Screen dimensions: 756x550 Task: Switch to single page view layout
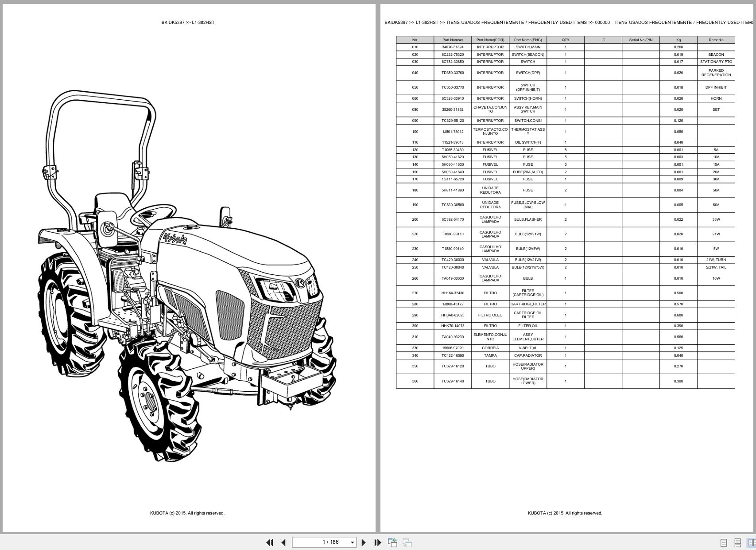[724, 542]
